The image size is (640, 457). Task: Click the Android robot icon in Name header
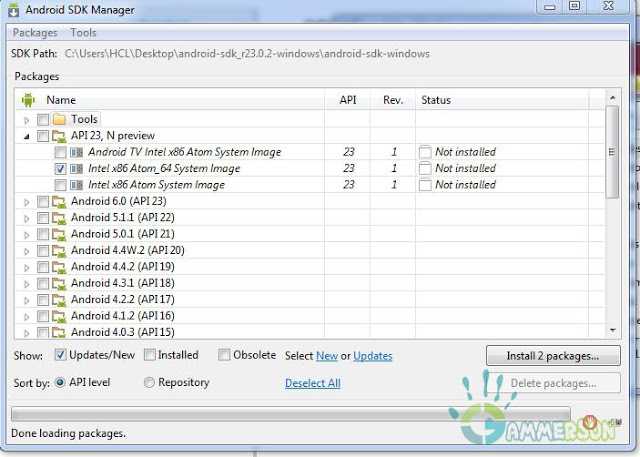coord(28,100)
